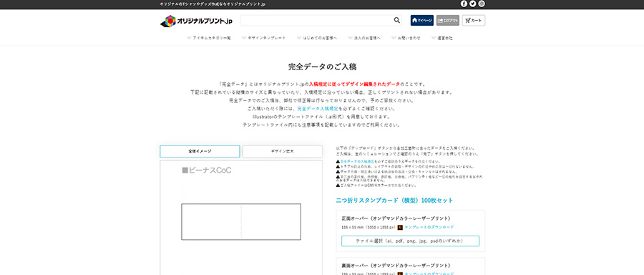The image size is (644, 275).
Task: Expand はじめてのお客様へ menu
Action: pos(317,38)
